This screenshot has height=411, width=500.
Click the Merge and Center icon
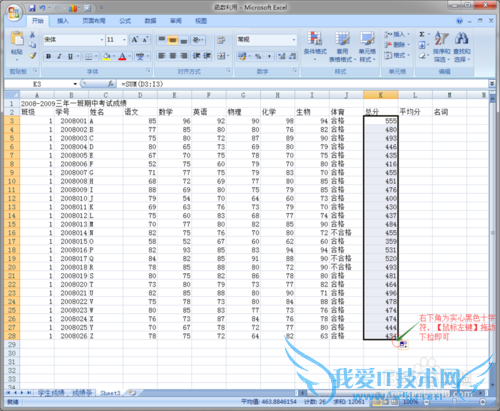221,56
